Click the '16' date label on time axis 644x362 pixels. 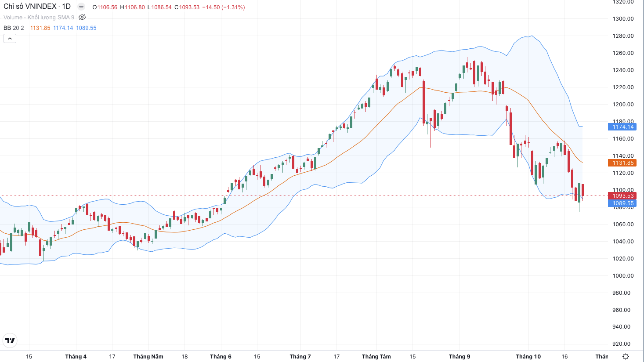564,356
